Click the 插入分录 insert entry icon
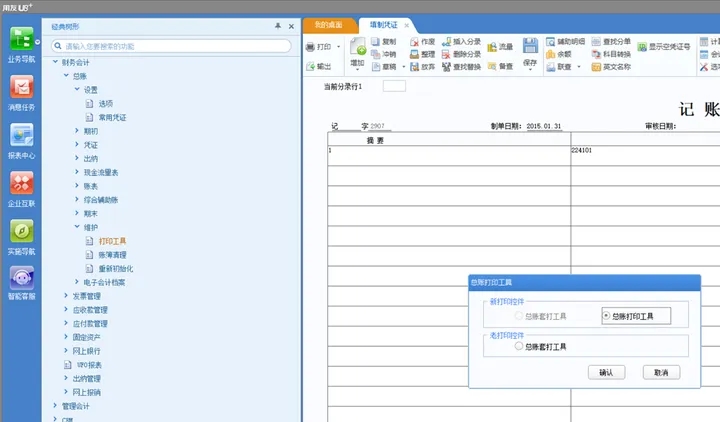This screenshot has height=422, width=720. (446, 42)
